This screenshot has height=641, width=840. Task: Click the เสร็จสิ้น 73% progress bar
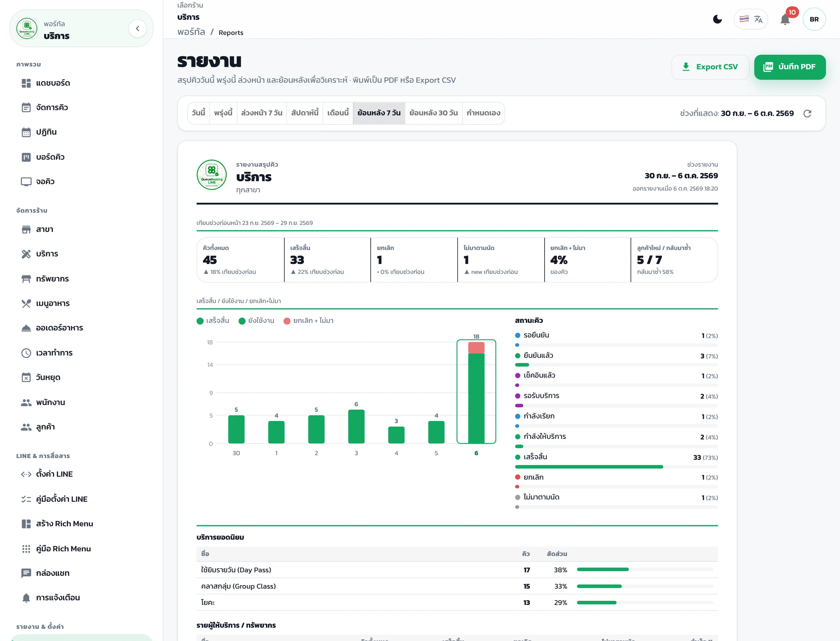(x=616, y=466)
